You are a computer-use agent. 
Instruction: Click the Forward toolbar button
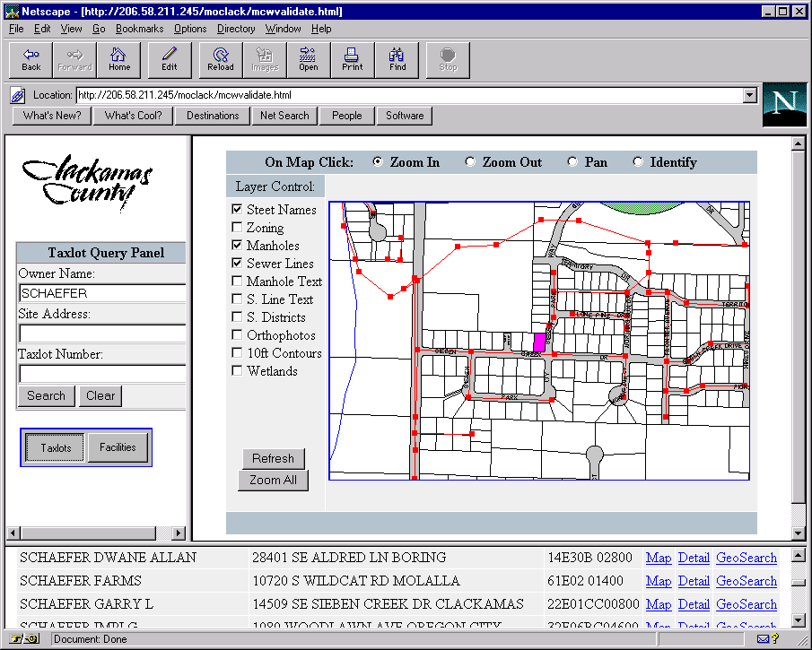coord(74,60)
